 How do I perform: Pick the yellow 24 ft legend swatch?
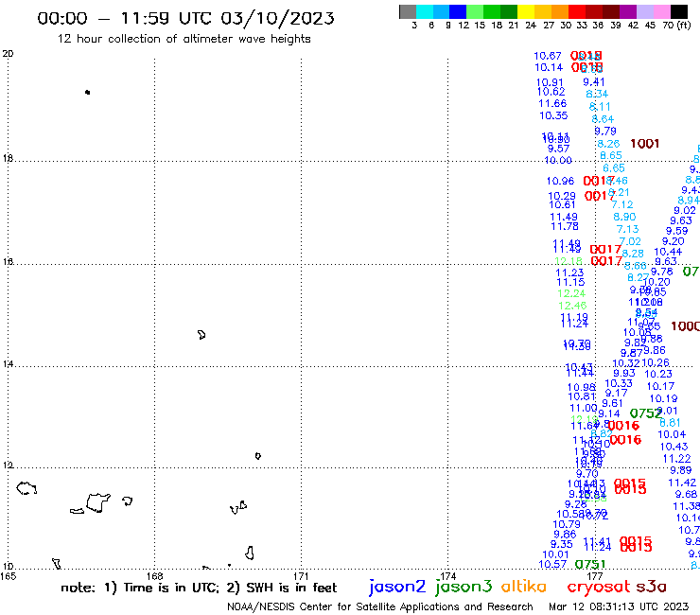[526, 11]
